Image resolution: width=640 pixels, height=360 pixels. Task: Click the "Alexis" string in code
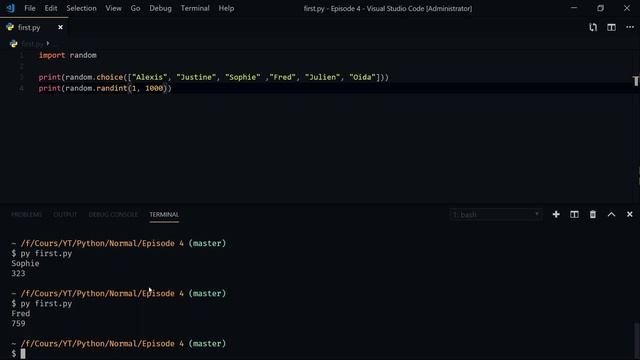click(149, 78)
